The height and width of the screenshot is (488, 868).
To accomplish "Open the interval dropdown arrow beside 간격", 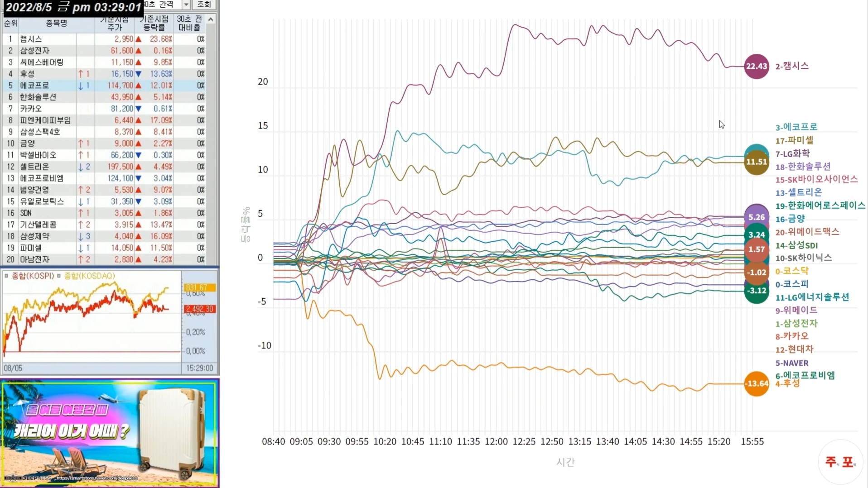I will (186, 5).
